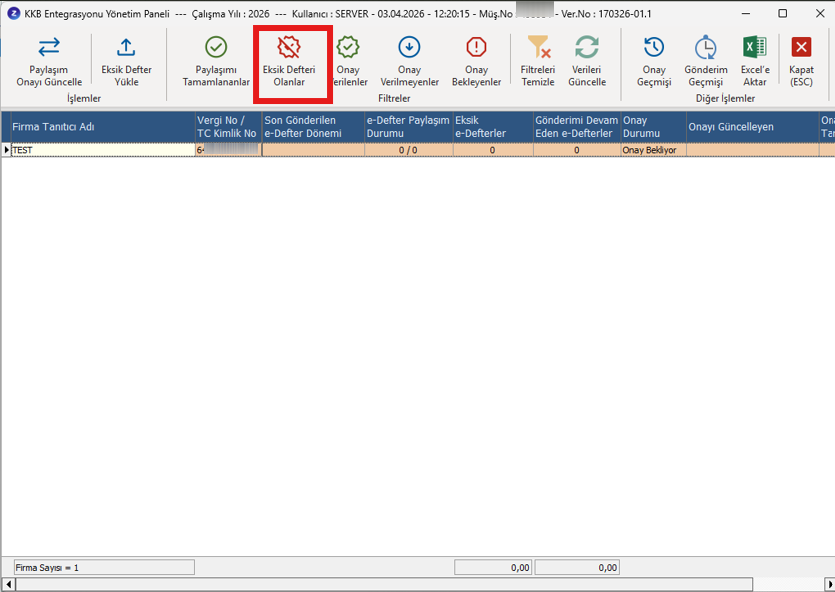
Task: Click the Onay Bekliyor status cell
Action: [x=654, y=150]
